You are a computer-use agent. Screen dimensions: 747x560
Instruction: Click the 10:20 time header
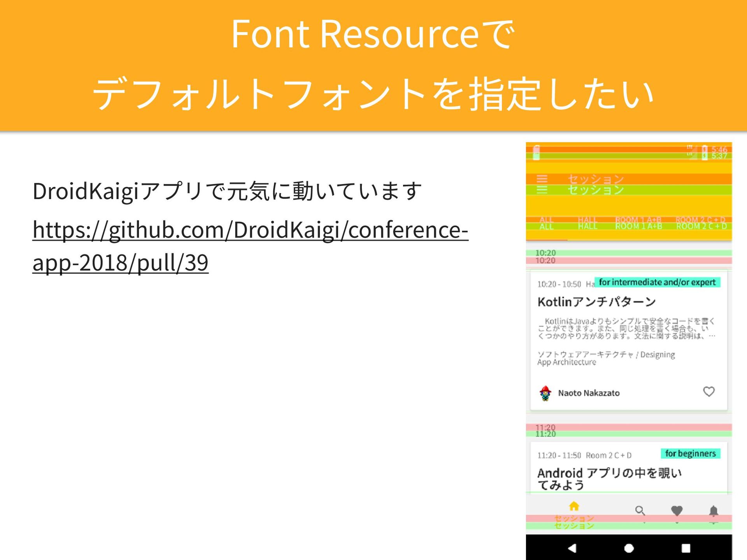pyautogui.click(x=545, y=257)
